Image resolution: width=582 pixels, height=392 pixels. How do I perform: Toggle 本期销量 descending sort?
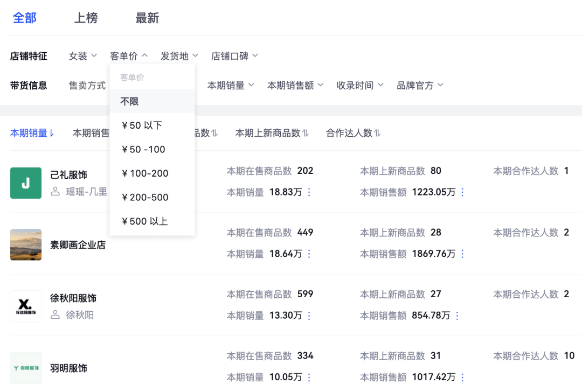coord(32,133)
